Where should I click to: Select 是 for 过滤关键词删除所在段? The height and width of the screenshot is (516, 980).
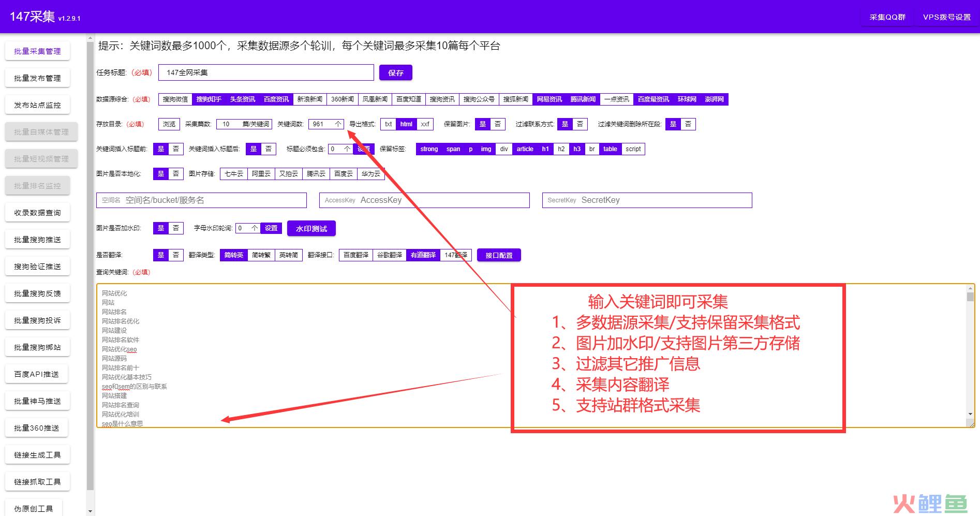[x=673, y=124]
